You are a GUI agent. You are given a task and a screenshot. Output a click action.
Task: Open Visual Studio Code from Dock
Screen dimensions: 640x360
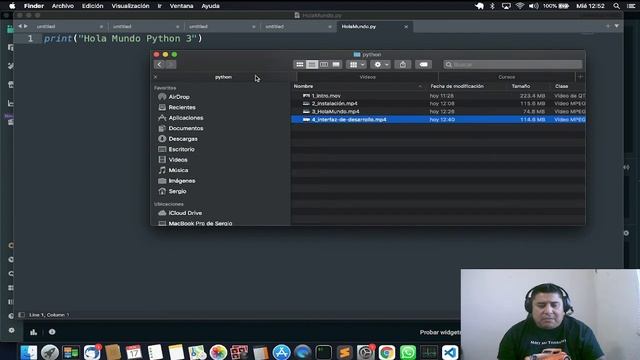click(450, 352)
